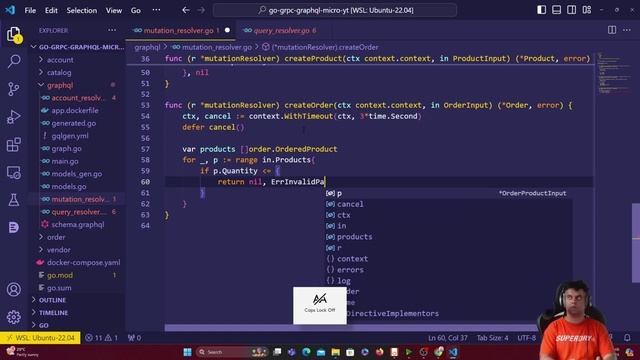Open the Selection menu
Image resolution: width=640 pixels, height=360 pixels.
pos(82,11)
